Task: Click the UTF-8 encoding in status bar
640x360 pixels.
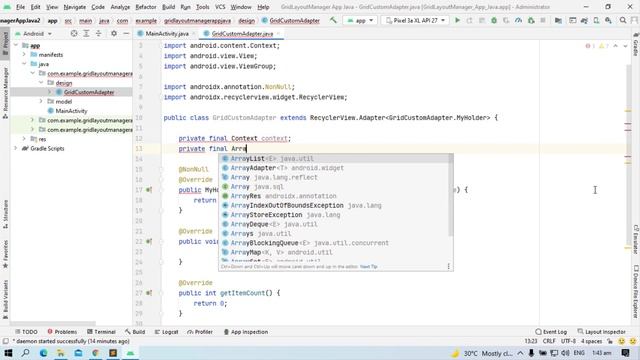Action: pyautogui.click(x=568, y=341)
